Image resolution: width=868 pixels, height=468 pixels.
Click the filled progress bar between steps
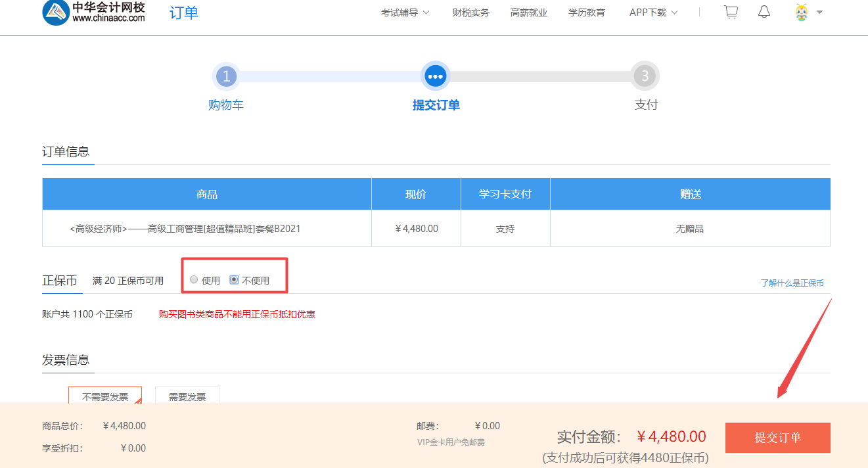click(x=329, y=76)
